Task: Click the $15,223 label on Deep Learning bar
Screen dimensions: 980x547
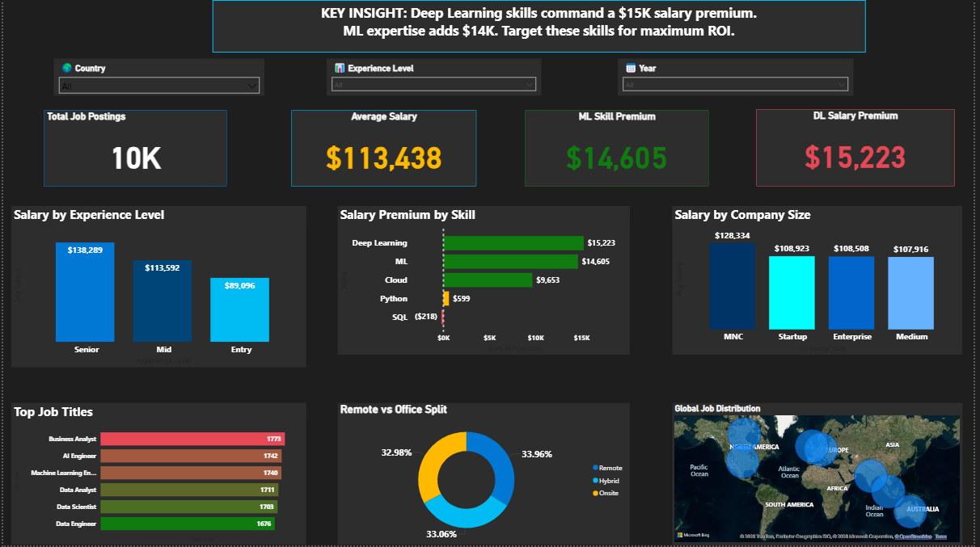Action: [602, 242]
